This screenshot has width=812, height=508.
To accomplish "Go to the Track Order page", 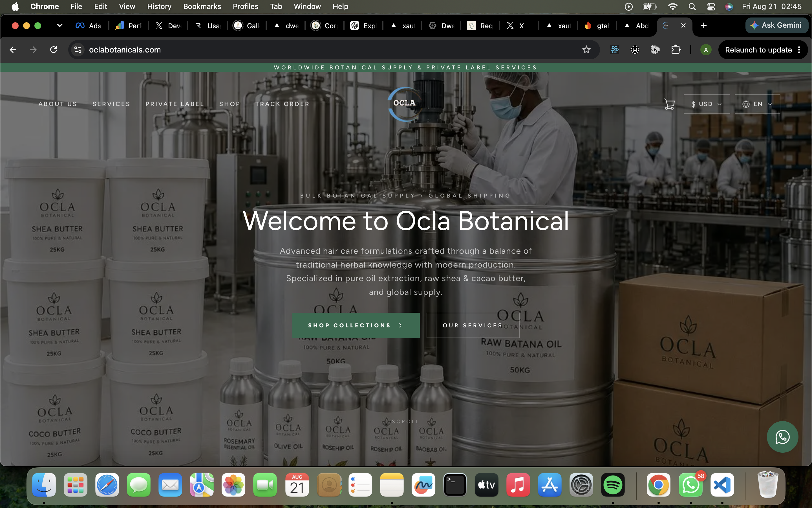I will (x=283, y=104).
